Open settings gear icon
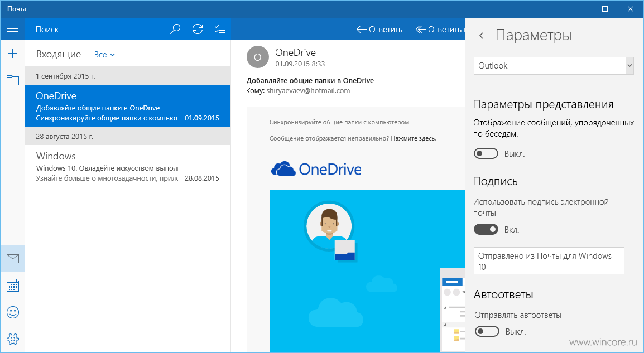Screen dimensions: 644x353 pyautogui.click(x=13, y=339)
